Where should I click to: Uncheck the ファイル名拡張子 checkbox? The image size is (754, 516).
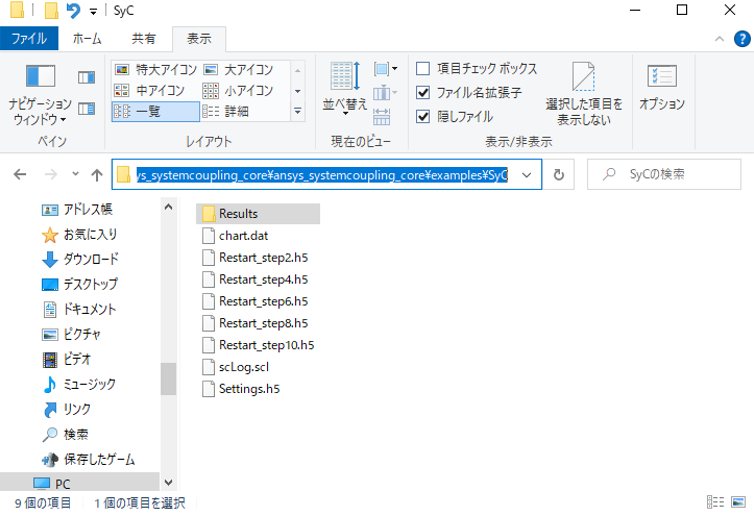(x=423, y=93)
